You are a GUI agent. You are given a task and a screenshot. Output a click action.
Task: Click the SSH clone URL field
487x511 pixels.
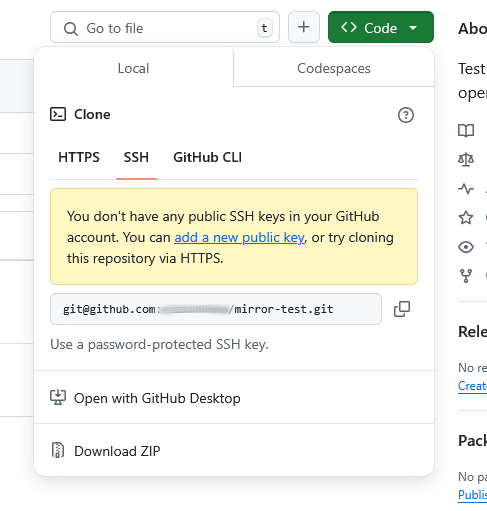[216, 309]
